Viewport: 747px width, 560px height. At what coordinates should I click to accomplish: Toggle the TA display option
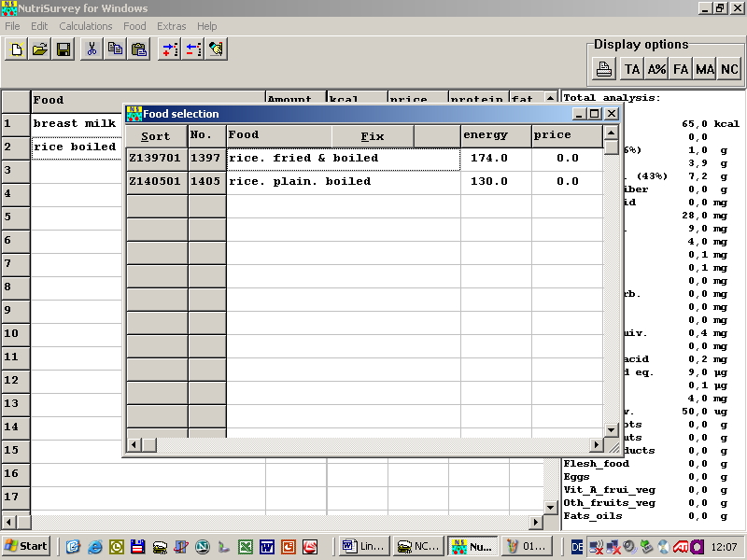(x=632, y=69)
